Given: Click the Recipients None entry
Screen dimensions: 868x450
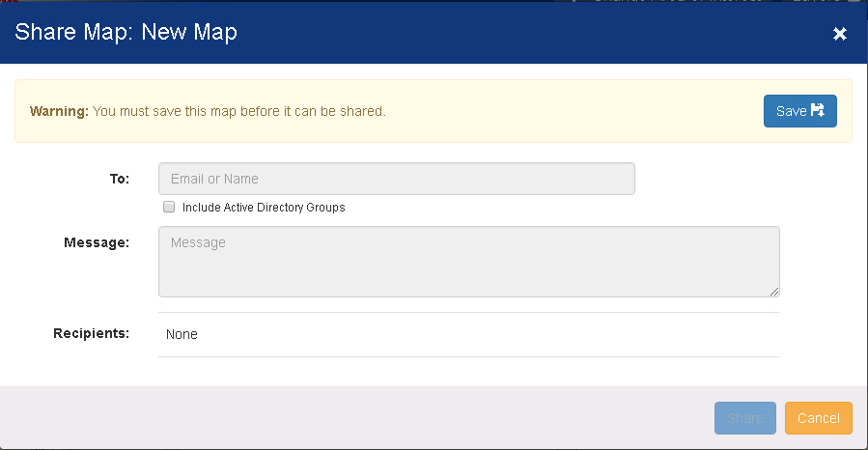Looking at the screenshot, I should click(x=182, y=334).
